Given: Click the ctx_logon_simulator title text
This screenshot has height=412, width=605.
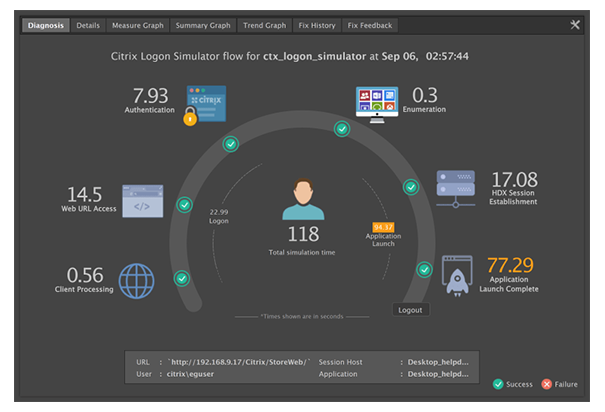Looking at the screenshot, I should click(314, 56).
